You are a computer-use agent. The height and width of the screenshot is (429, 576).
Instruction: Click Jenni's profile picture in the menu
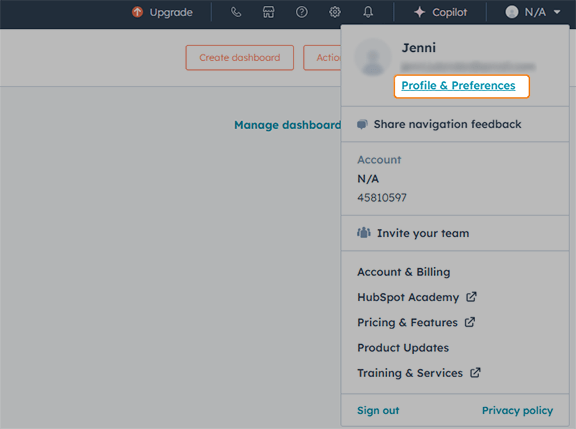[373, 57]
